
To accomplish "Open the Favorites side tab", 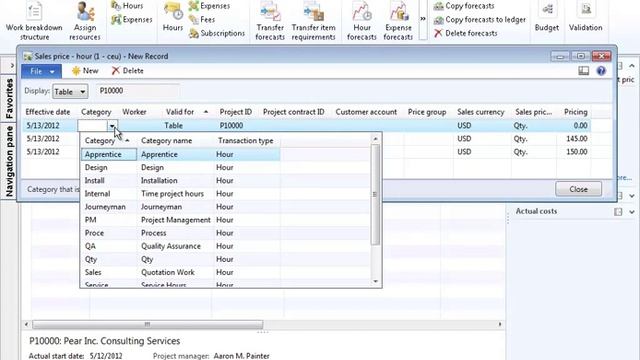I will pyautogui.click(x=9, y=98).
